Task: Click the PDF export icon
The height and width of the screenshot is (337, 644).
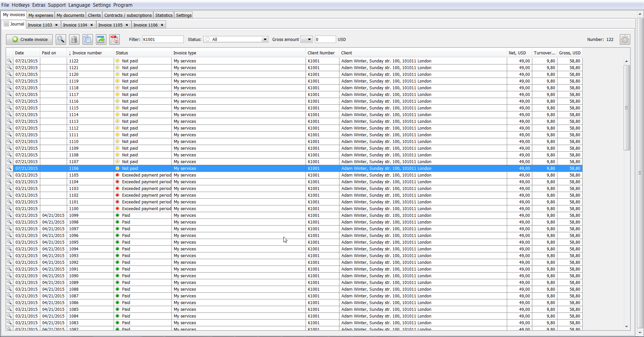Action: click(114, 40)
